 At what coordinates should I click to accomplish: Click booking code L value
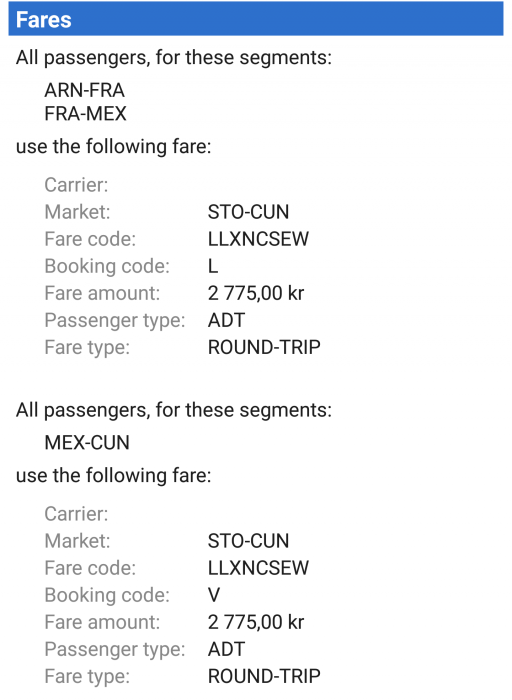click(x=213, y=266)
